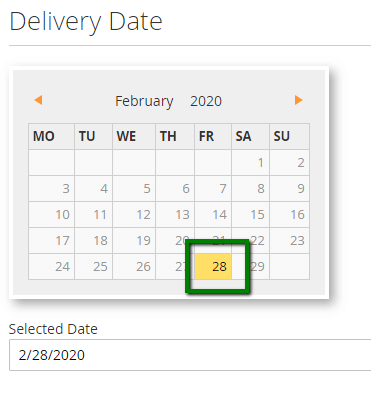This screenshot has height=394, width=371.
Task: Pick date 12 in the calendar
Action: click(134, 215)
